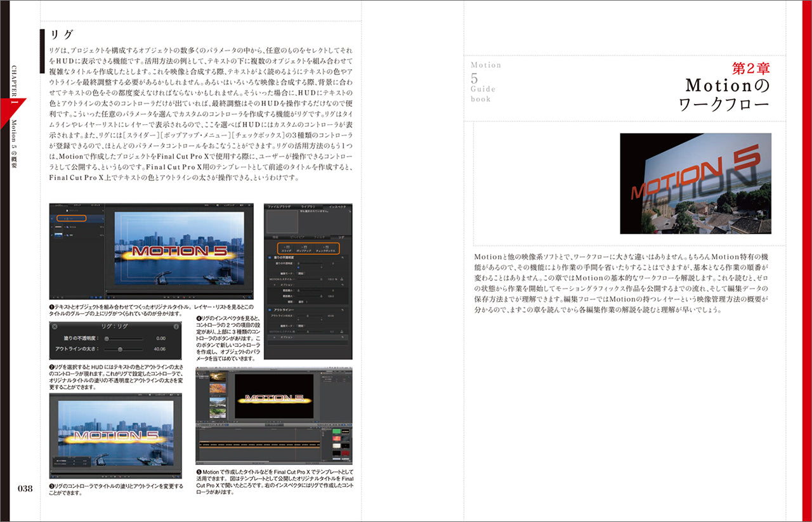Open the info button in HUD title bar

point(176,327)
